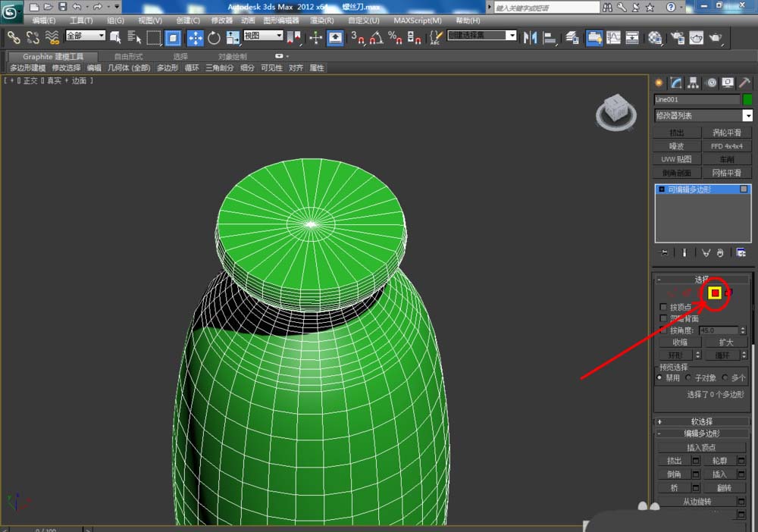Toggle the Graphite Modeling Tools ribbon icon

(x=594, y=37)
